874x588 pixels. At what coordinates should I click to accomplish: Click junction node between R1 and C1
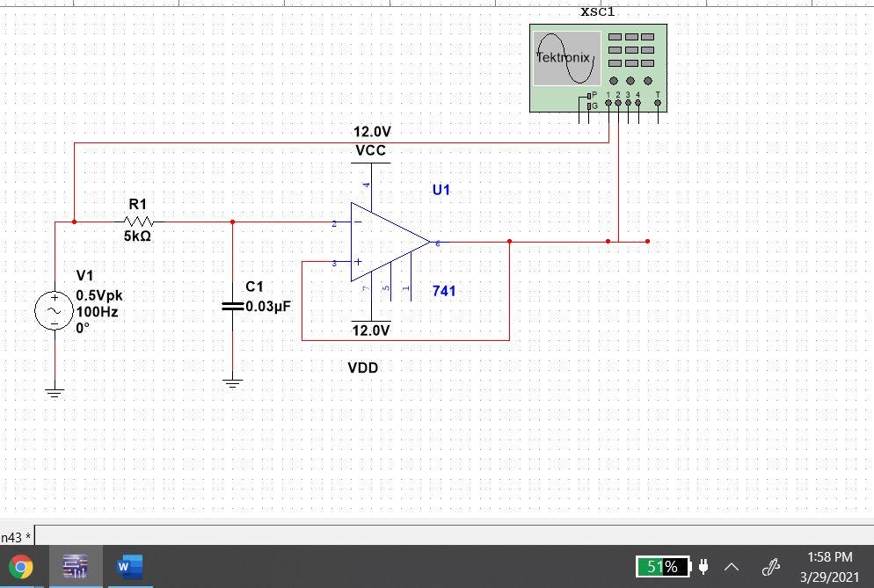pos(232,221)
